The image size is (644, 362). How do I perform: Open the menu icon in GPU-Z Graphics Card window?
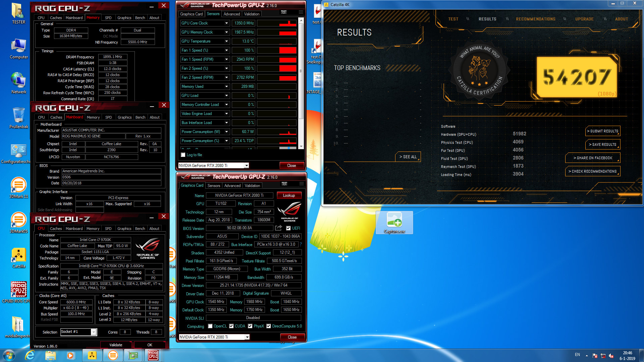pyautogui.click(x=302, y=184)
